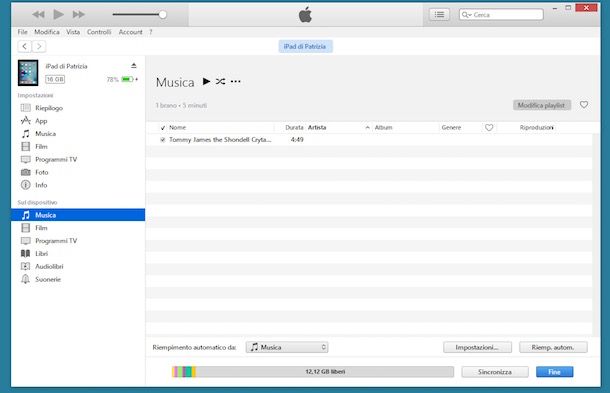Open the Account menu
610x393 pixels.
(130, 32)
